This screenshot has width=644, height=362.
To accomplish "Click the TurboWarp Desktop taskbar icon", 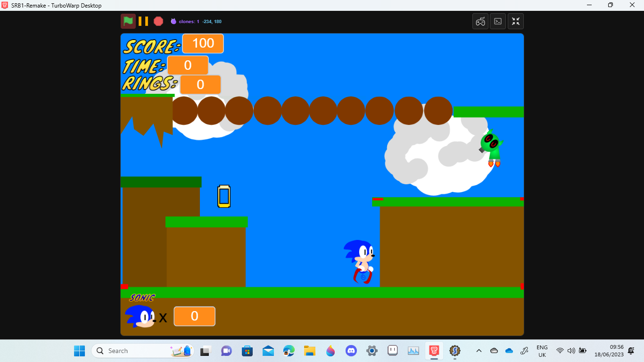I will coord(434,351).
